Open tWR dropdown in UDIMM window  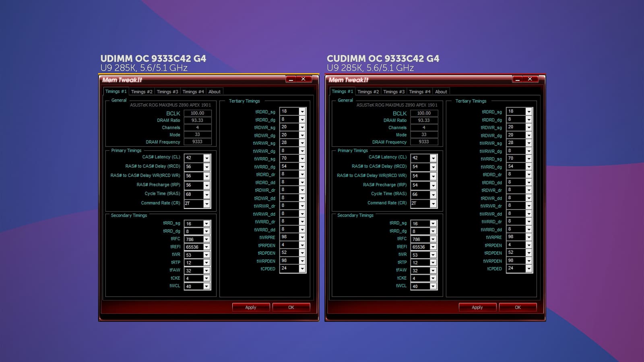[x=206, y=255]
